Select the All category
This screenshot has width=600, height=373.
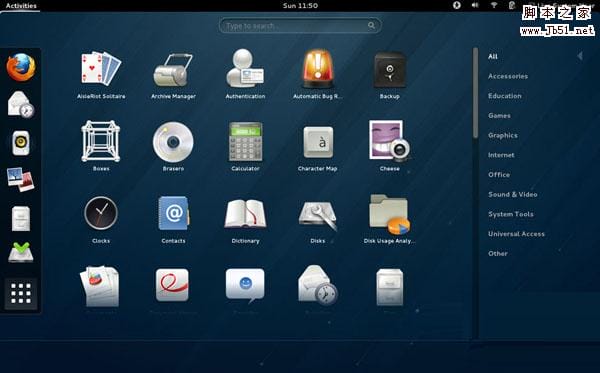493,56
